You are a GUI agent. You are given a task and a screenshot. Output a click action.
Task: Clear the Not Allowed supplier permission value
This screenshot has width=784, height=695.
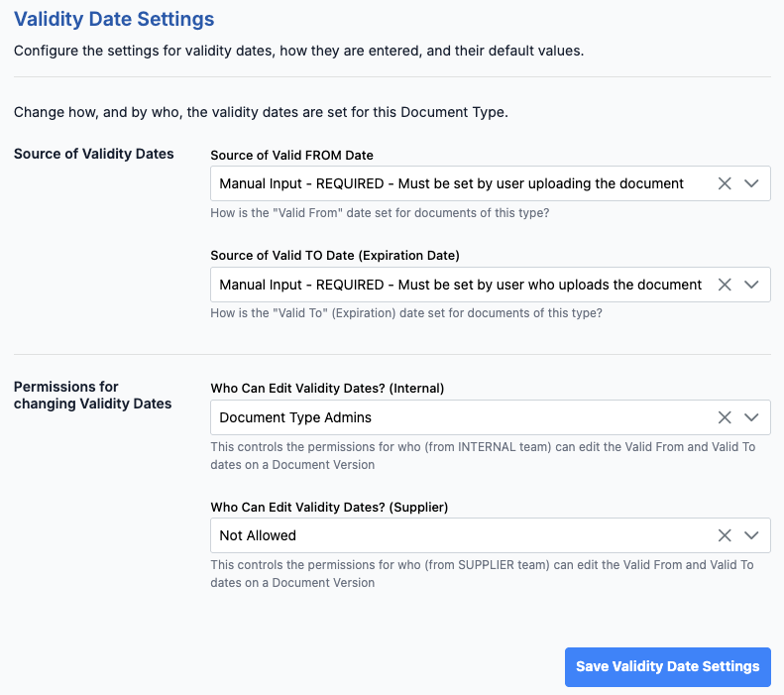[725, 535]
